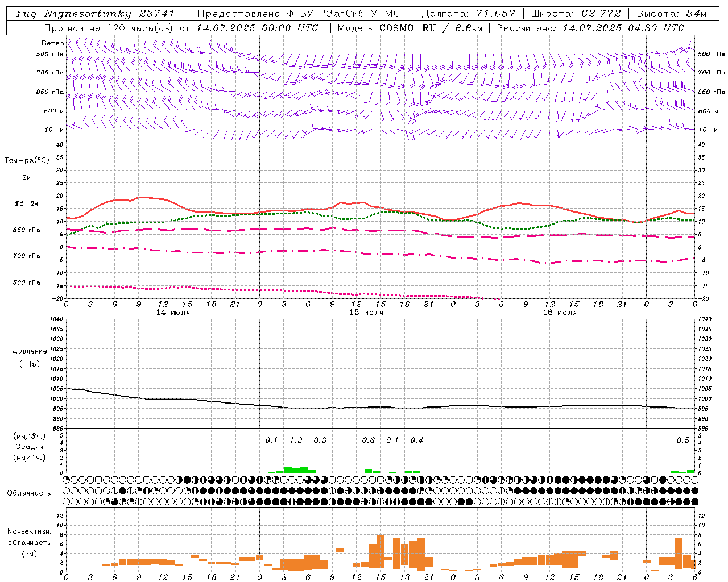Click the 0.3 precipitation amount value
Viewport: 728px width, 582px height.
click(x=320, y=440)
